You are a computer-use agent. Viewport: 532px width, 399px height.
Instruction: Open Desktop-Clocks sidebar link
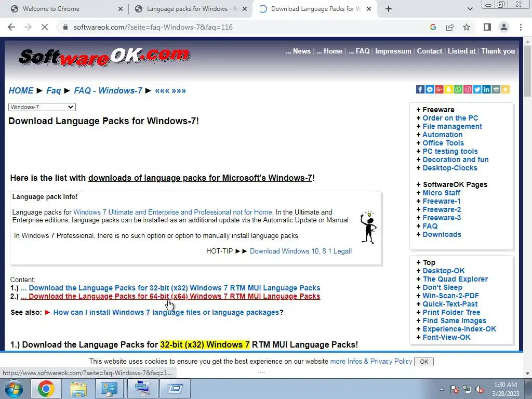coord(450,168)
